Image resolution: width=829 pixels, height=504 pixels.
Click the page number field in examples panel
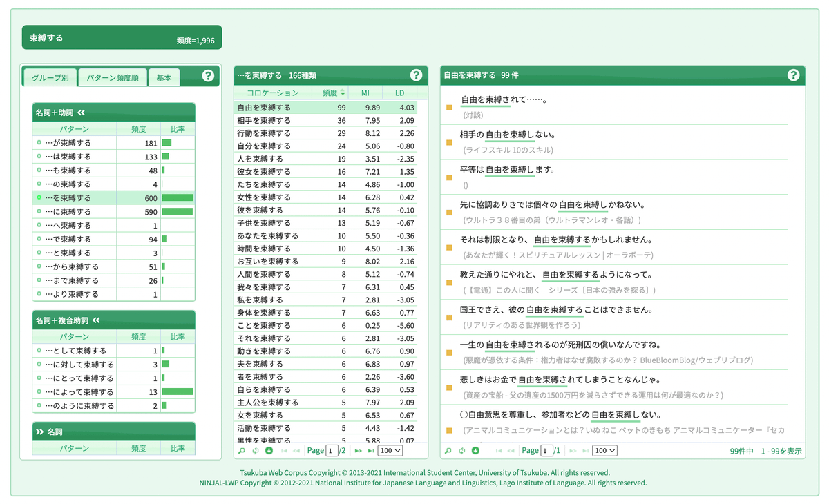547,451
